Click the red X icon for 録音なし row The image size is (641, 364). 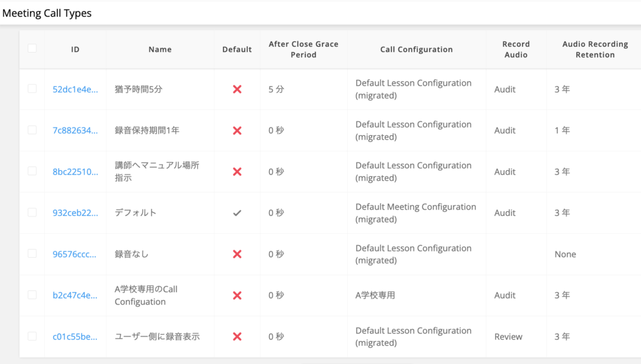pos(237,255)
